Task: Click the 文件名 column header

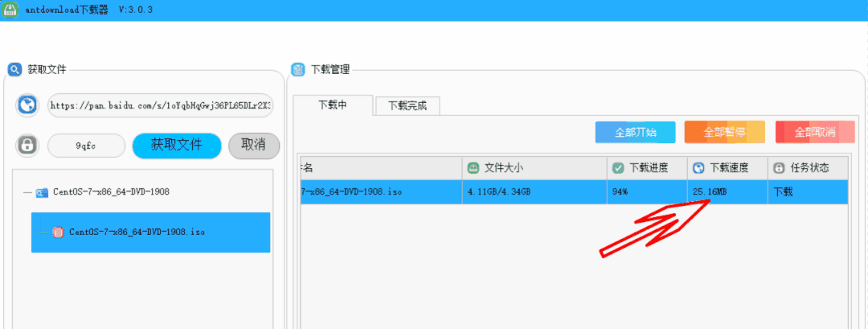Action: point(381,168)
